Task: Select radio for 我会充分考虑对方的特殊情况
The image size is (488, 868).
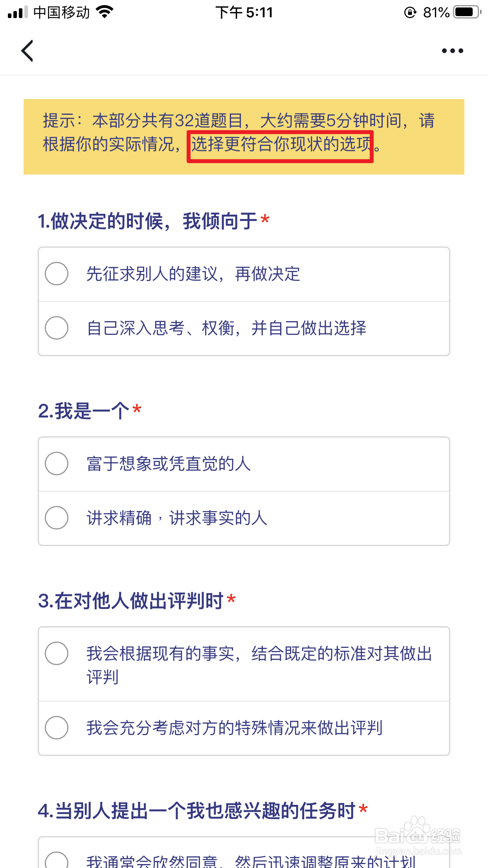Action: coord(57,728)
